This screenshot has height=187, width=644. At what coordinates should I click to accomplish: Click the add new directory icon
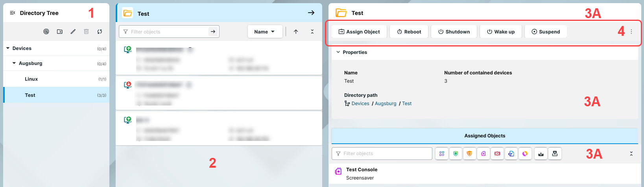point(60,31)
